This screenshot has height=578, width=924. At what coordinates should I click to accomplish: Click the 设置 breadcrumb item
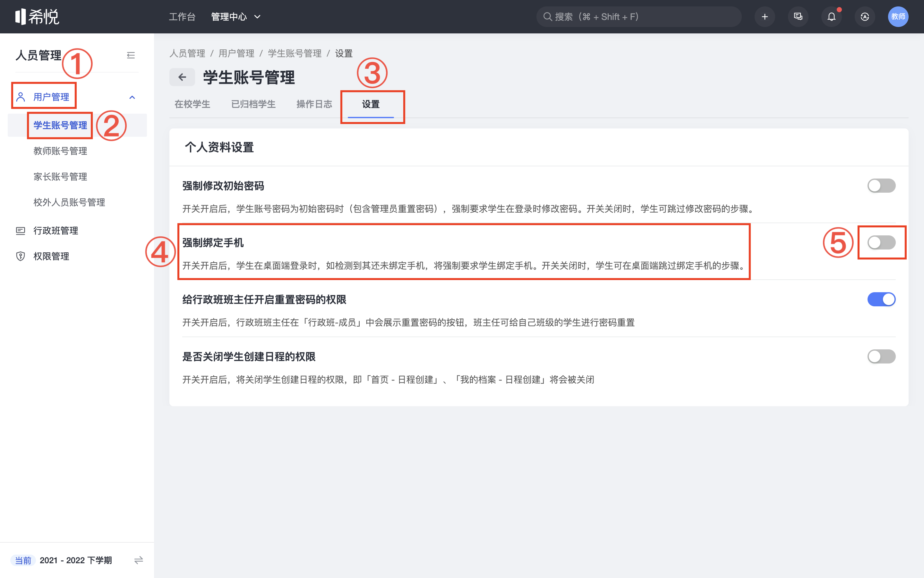344,53
